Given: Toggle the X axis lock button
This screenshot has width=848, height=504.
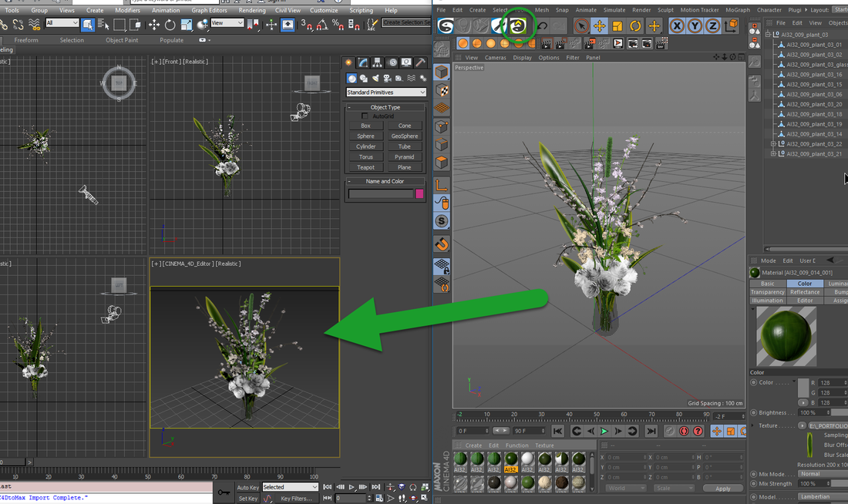Looking at the screenshot, I should pos(678,25).
